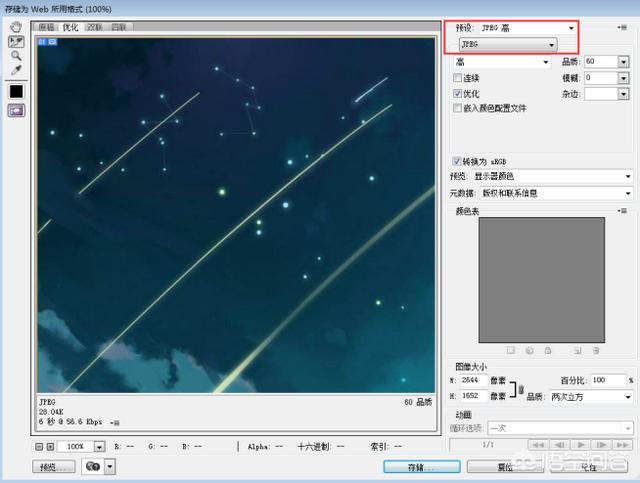
Task: Click the browser preview icon
Action: coord(93,466)
